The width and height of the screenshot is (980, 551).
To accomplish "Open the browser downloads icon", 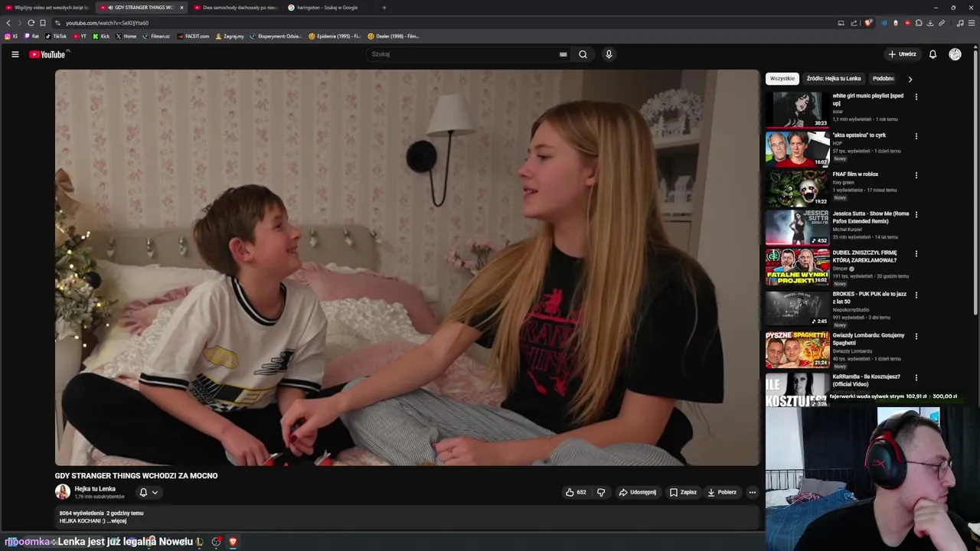I will pos(929,23).
